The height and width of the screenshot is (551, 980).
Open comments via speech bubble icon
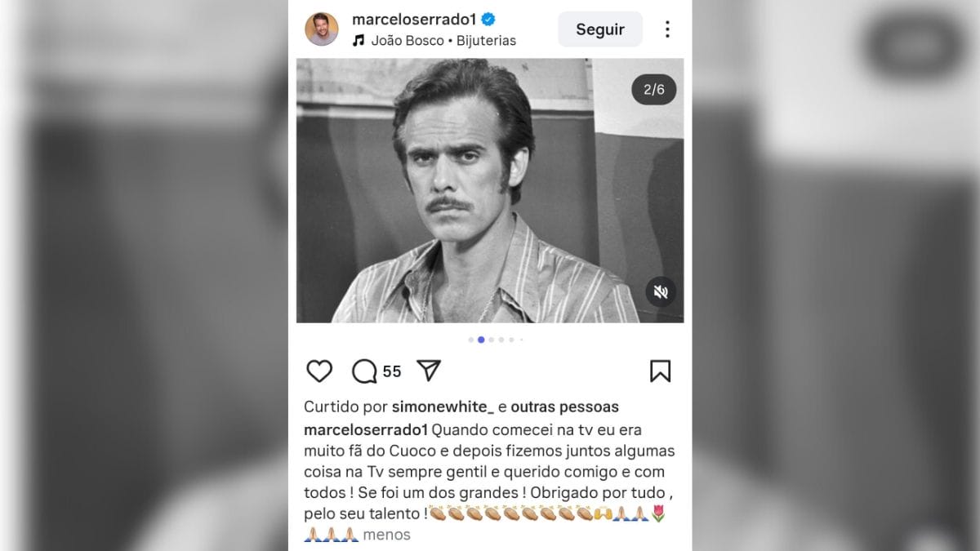point(364,371)
